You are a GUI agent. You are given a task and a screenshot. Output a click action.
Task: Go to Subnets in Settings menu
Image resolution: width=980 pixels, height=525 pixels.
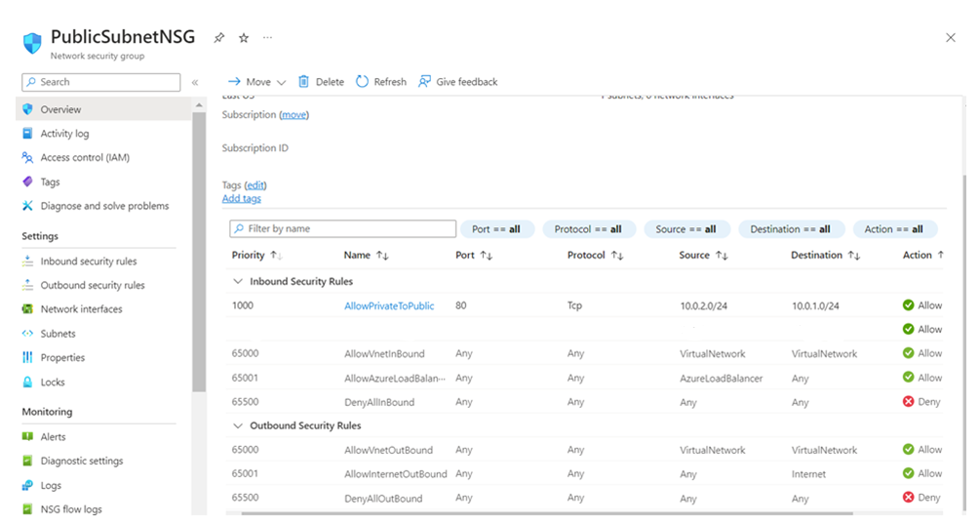coord(58,334)
